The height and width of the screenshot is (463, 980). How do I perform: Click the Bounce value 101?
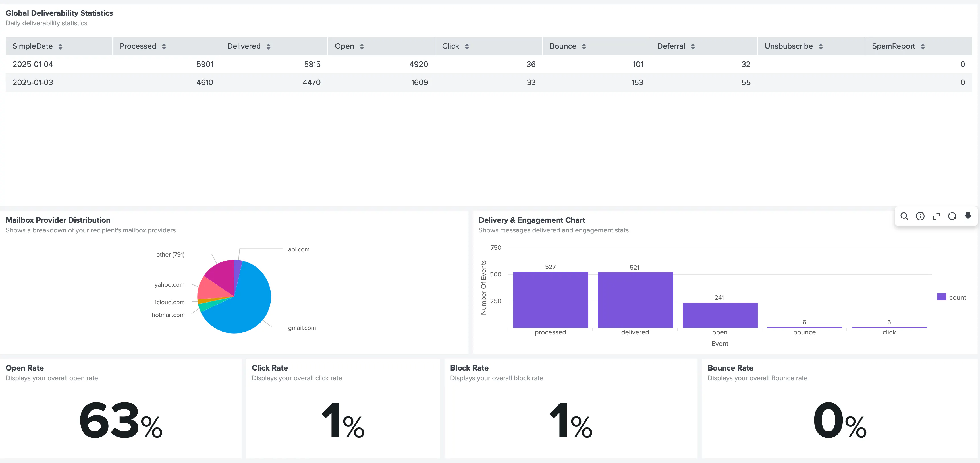[638, 64]
